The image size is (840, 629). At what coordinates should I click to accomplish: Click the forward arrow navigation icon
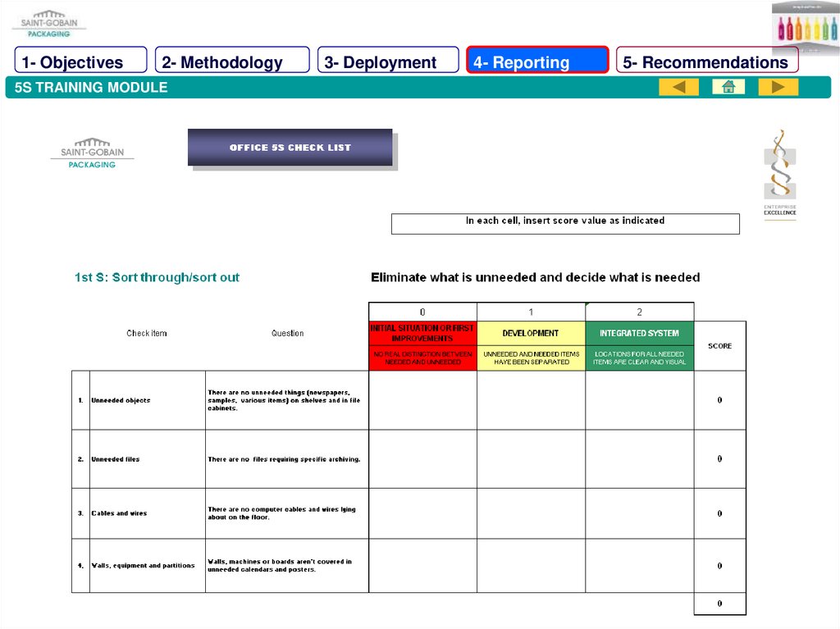[778, 87]
